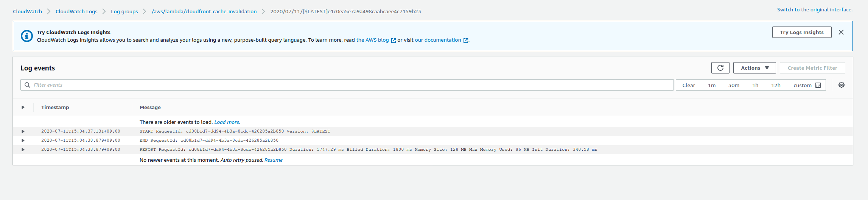
Task: Expand the START RequestId log row
Action: pyautogui.click(x=23, y=131)
